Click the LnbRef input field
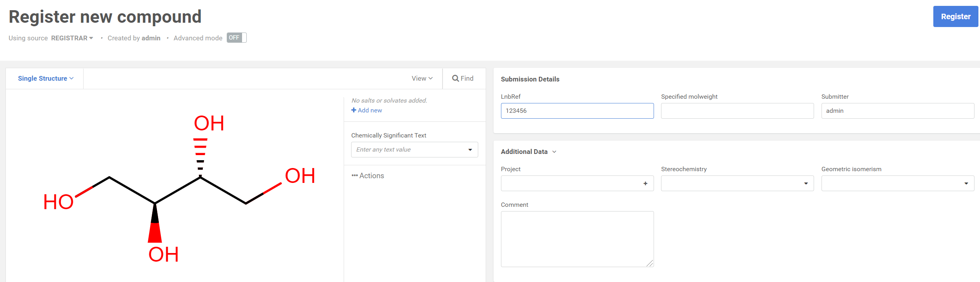 pyautogui.click(x=577, y=111)
